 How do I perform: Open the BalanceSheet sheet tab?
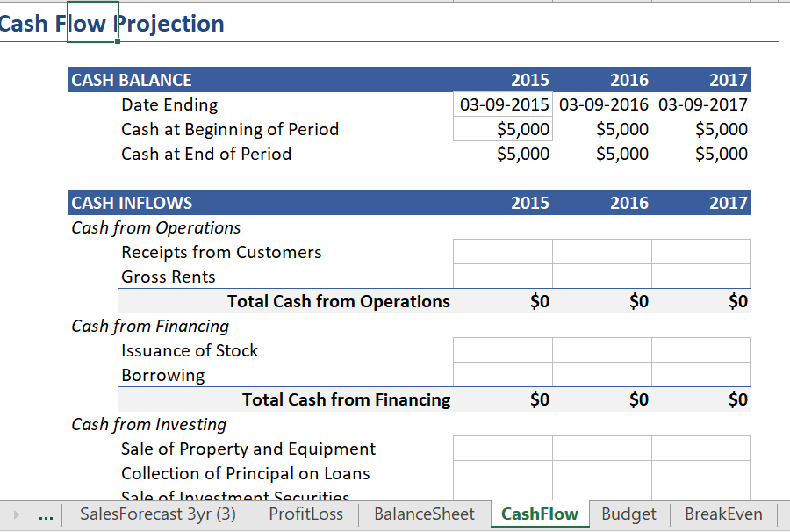pyautogui.click(x=424, y=514)
